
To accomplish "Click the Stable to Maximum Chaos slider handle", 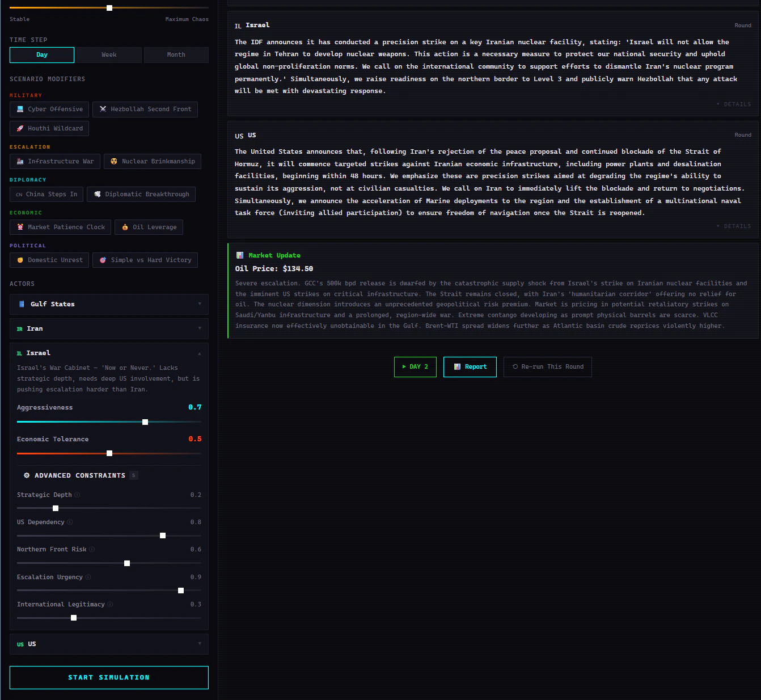I will [x=109, y=8].
